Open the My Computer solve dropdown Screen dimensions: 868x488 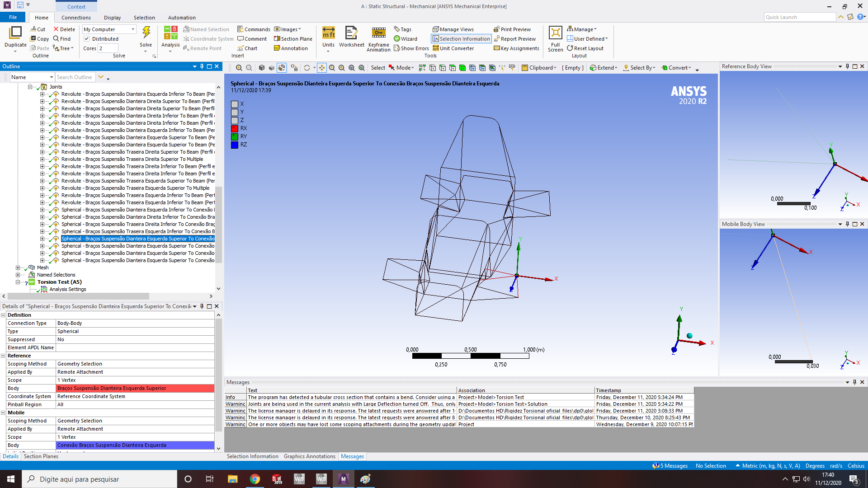(x=109, y=29)
